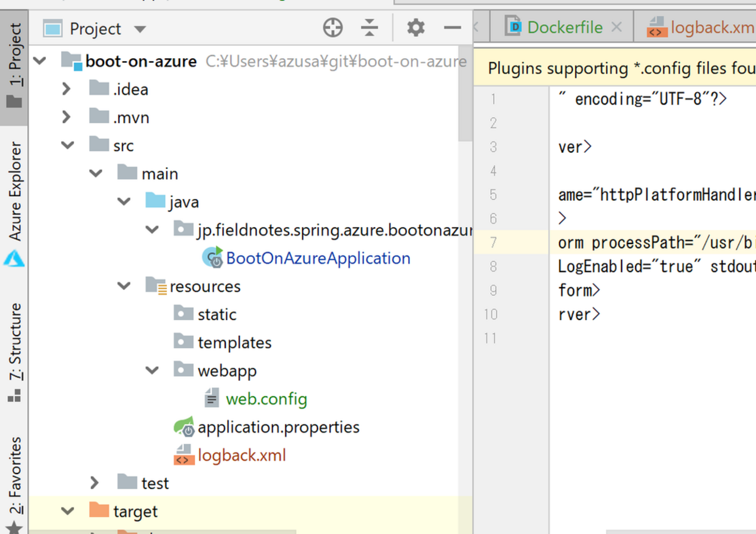Hide the Project panel with minimize icon
Screen dimensions: 756x534
[x=452, y=28]
